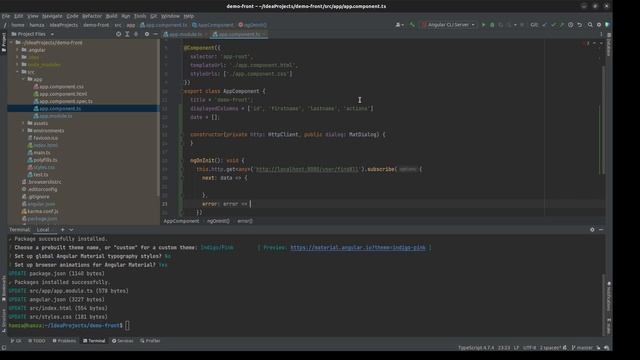The image size is (640, 360).
Task: Click the AppComponent breadcrumb below editor
Action: tap(181, 221)
